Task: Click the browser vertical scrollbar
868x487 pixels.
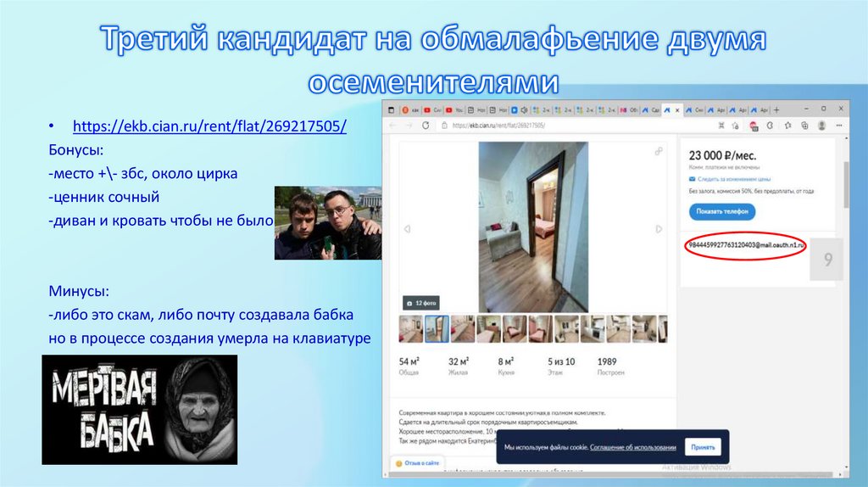Action: click(845, 186)
